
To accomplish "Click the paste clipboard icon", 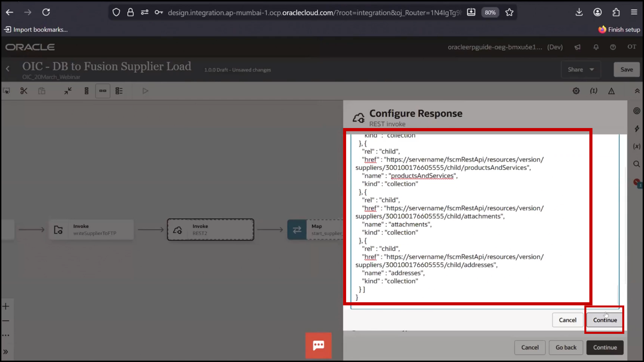I will coord(42,91).
